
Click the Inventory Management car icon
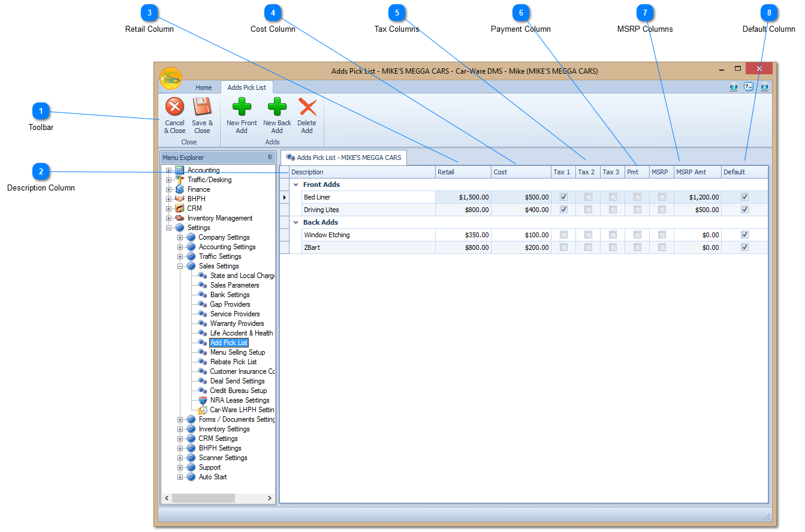tap(179, 218)
